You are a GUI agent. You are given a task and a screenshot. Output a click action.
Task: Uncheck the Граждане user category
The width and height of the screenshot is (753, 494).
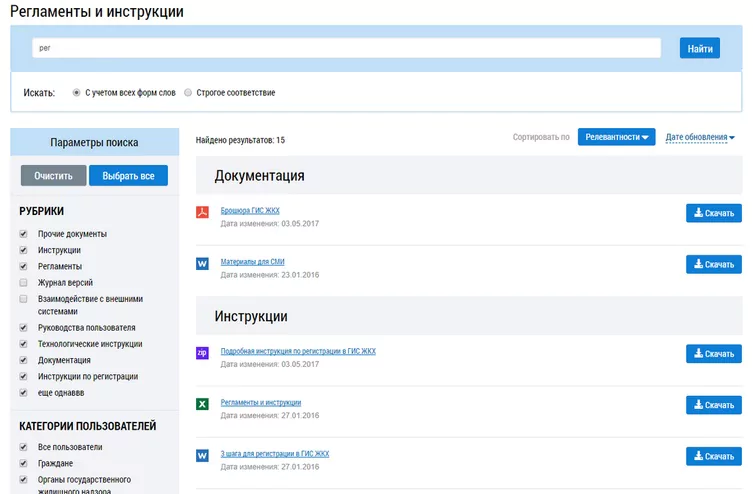(23, 463)
